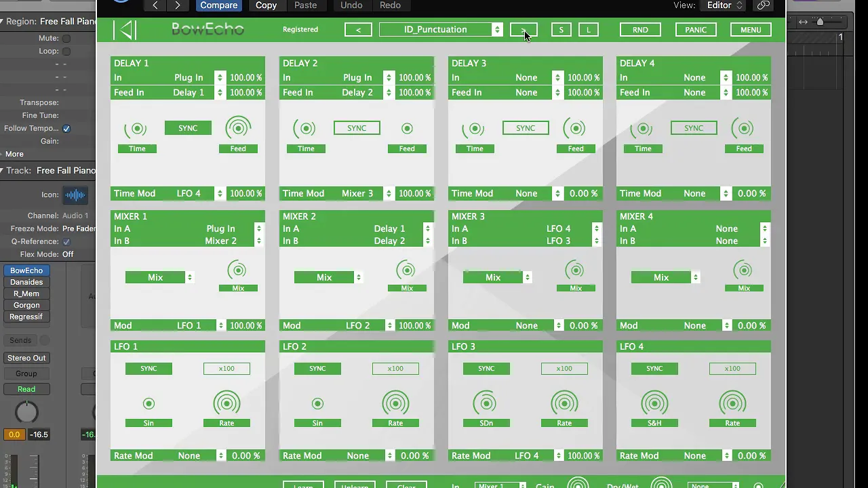Select the Danaides plugin slot
The height and width of the screenshot is (488, 868).
click(x=26, y=282)
